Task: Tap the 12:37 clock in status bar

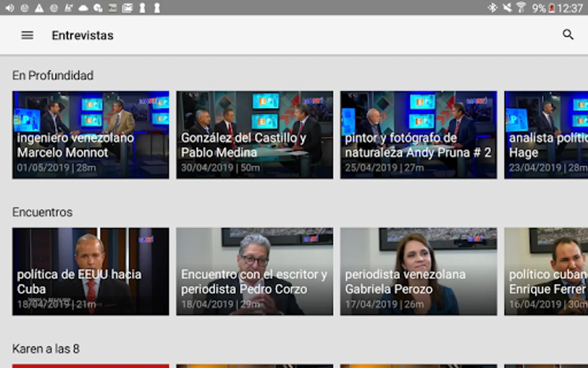Action: click(x=570, y=8)
